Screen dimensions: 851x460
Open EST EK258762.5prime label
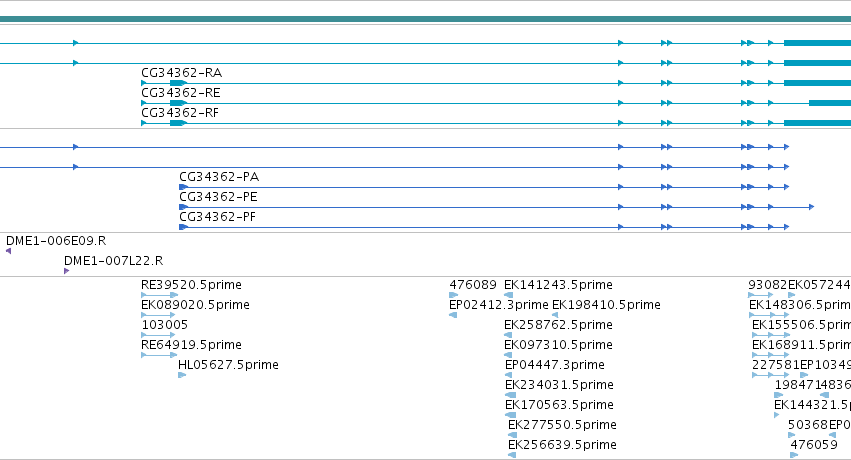coord(558,325)
